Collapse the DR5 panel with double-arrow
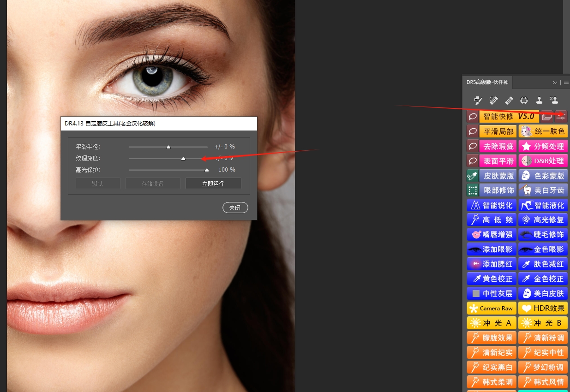The height and width of the screenshot is (392, 570). (x=555, y=82)
